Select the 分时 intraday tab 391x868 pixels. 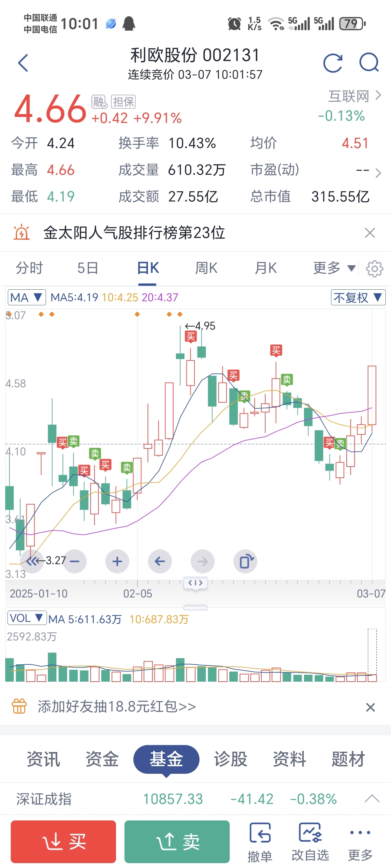point(29,268)
